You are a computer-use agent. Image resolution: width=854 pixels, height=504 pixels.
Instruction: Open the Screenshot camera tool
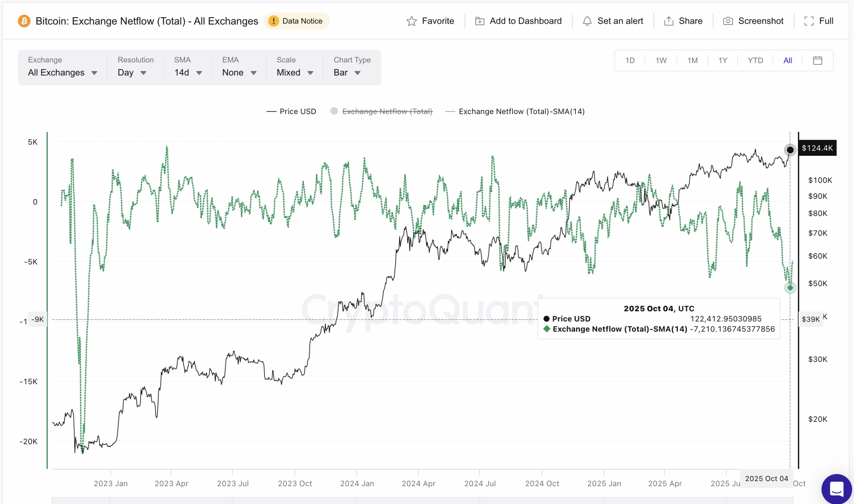click(x=754, y=21)
